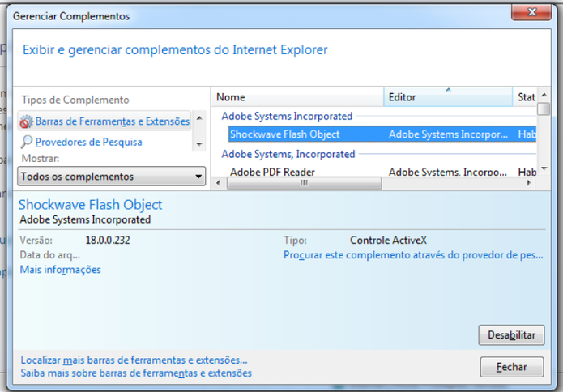Select Barras de Ferramentas e Extensões type
This screenshot has height=392, width=563.
(x=104, y=121)
